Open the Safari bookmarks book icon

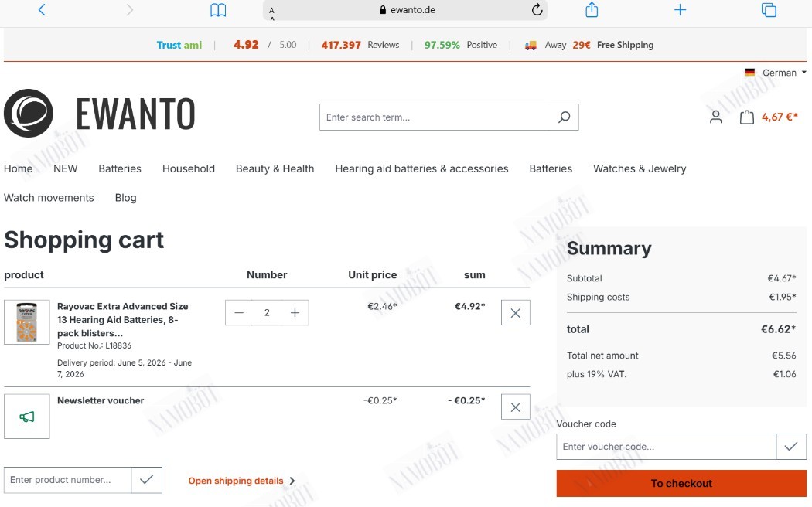(x=218, y=10)
